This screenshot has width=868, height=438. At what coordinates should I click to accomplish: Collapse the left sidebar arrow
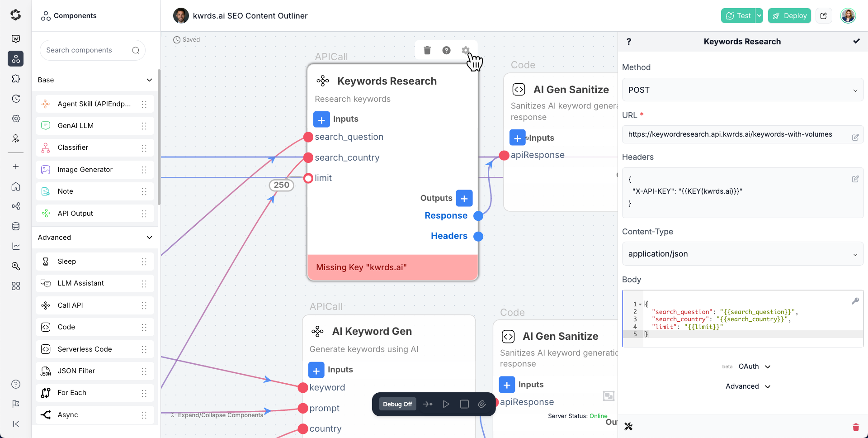tap(16, 424)
